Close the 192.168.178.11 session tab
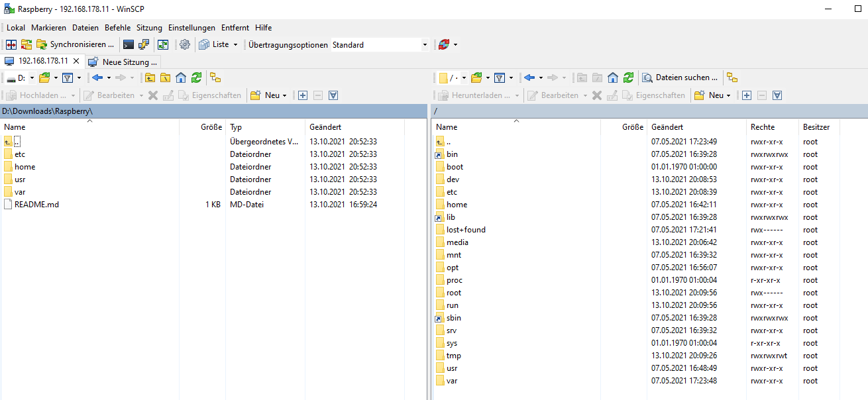This screenshot has height=400, width=868. pyautogui.click(x=76, y=61)
